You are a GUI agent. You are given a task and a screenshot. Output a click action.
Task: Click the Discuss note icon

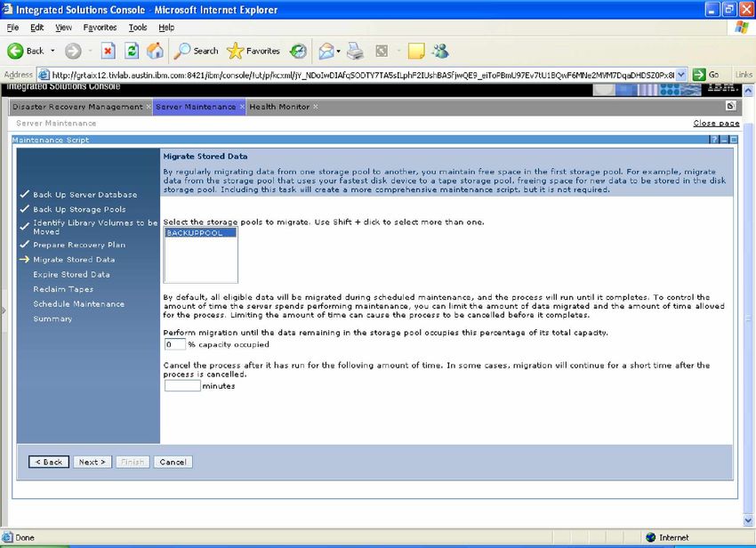click(416, 51)
